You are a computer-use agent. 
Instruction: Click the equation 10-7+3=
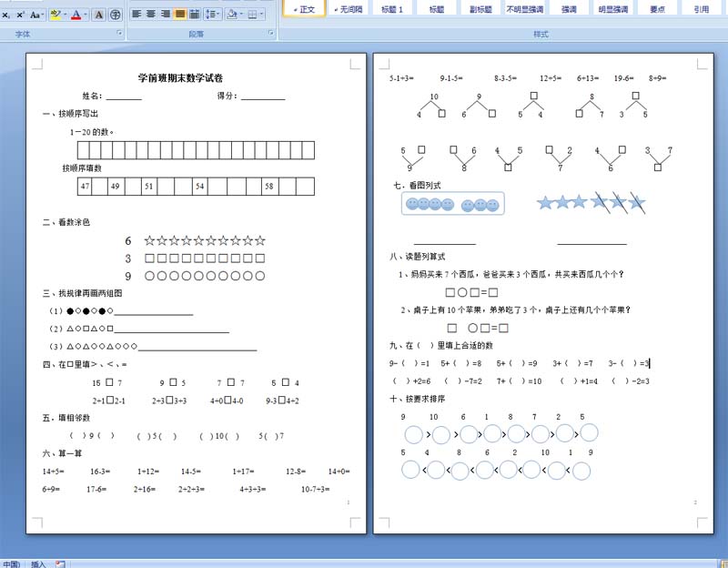(x=316, y=489)
